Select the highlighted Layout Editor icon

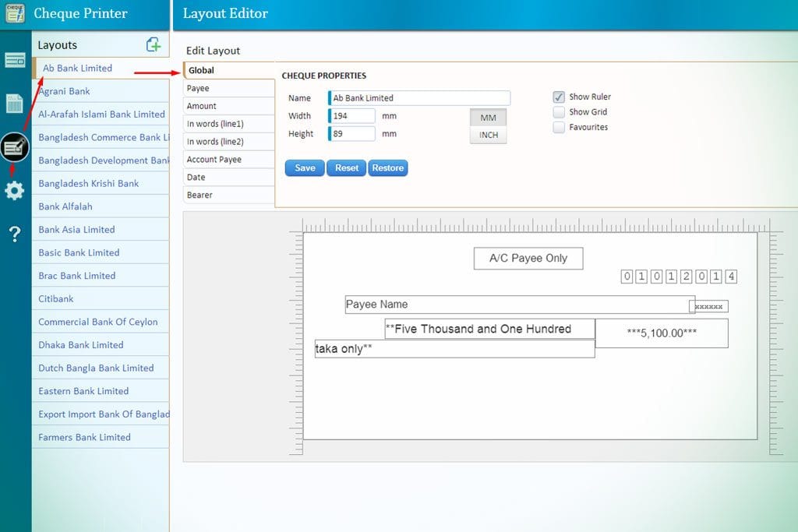click(14, 146)
